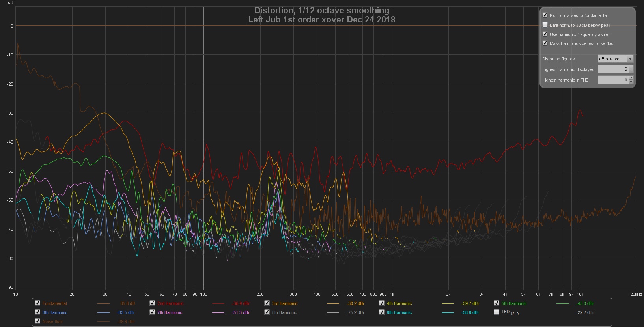Image resolution: width=644 pixels, height=327 pixels.
Task: Hide the 9th Harmonic trace
Action: (x=382, y=312)
